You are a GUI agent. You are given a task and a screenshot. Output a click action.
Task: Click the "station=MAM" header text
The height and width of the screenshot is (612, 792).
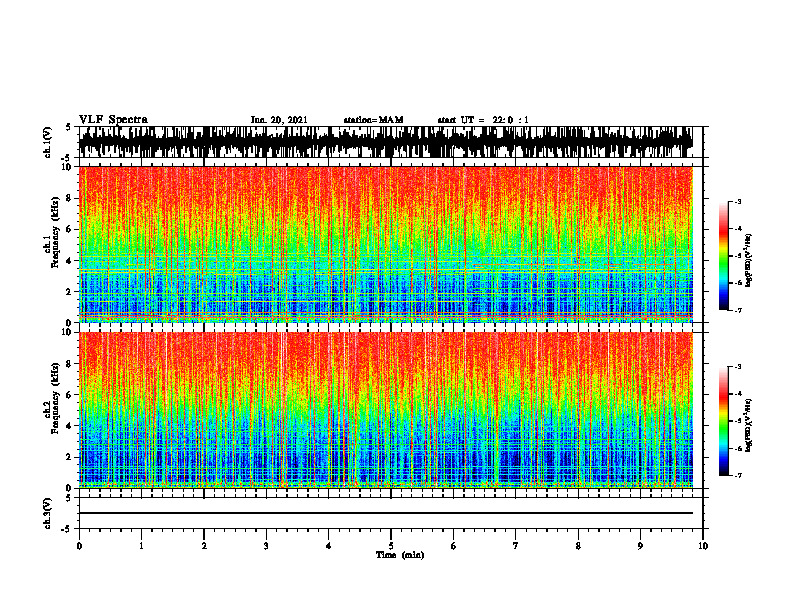(374, 120)
